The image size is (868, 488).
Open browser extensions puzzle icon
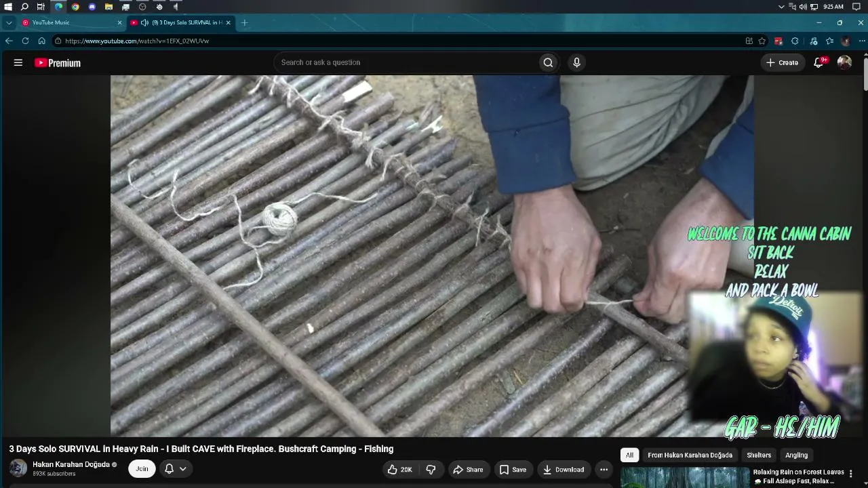pos(795,41)
